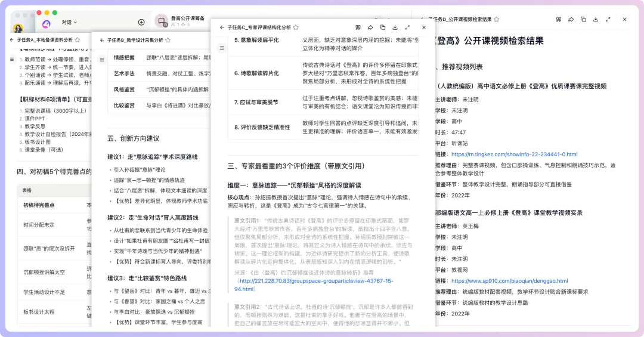The width and height of the screenshot is (644, 337).
Task: Click 建议3：走"比较鉴赏"特色路线
Action: click(x=147, y=279)
